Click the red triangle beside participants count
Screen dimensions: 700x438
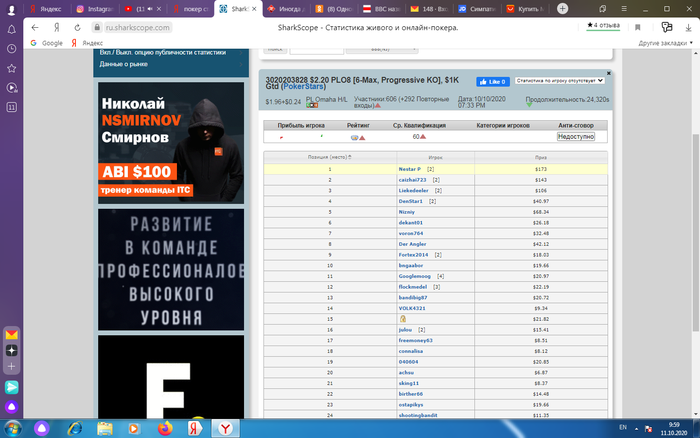pos(378,105)
